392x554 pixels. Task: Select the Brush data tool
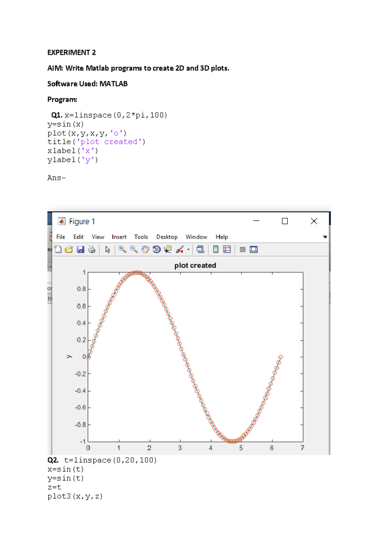(x=180, y=250)
